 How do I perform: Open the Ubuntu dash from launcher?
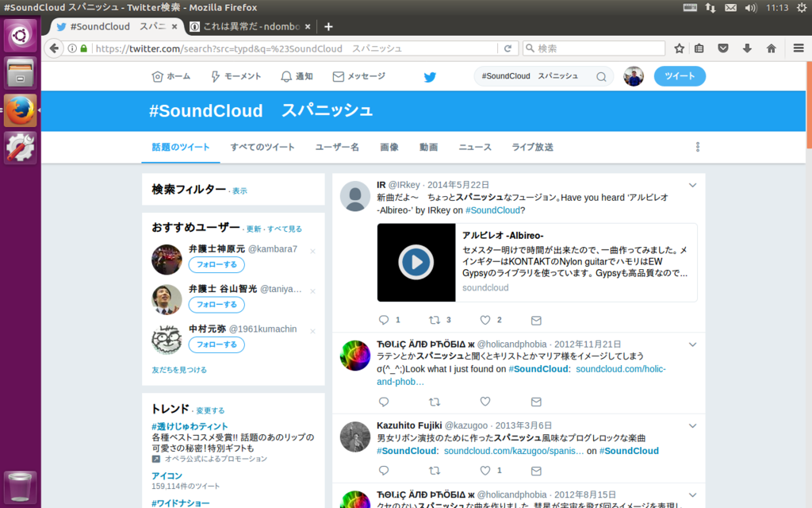tap(20, 35)
